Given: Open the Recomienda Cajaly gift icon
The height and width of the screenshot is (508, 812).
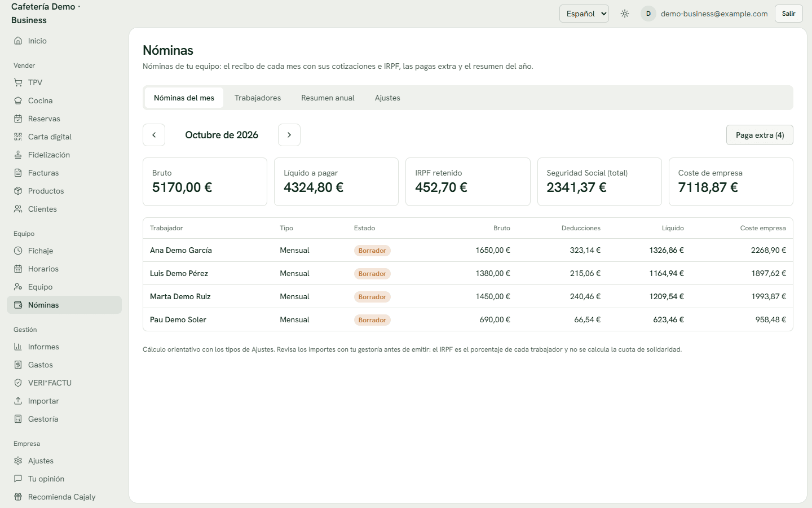Looking at the screenshot, I should tap(18, 497).
